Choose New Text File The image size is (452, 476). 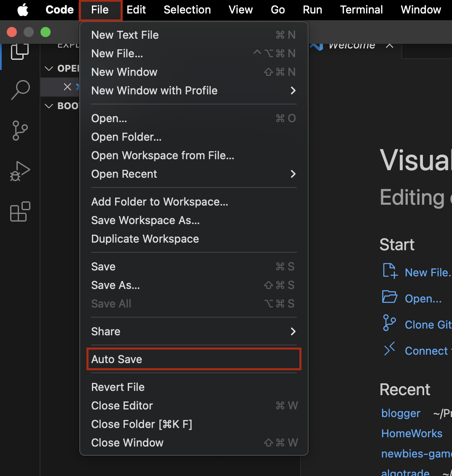(194, 35)
